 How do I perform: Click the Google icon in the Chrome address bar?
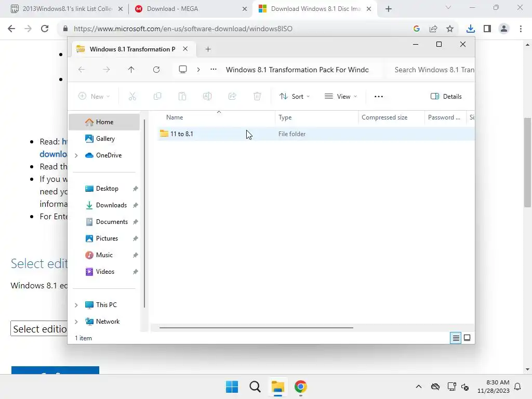point(417,29)
